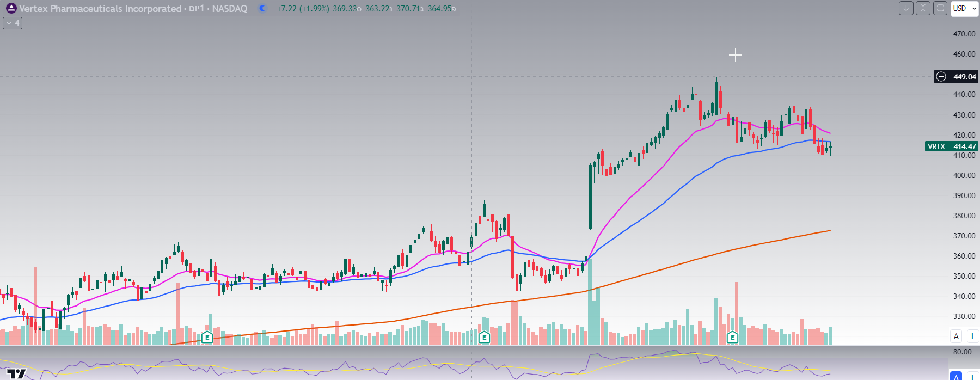Click the TradingView logo

pyautogui.click(x=16, y=373)
